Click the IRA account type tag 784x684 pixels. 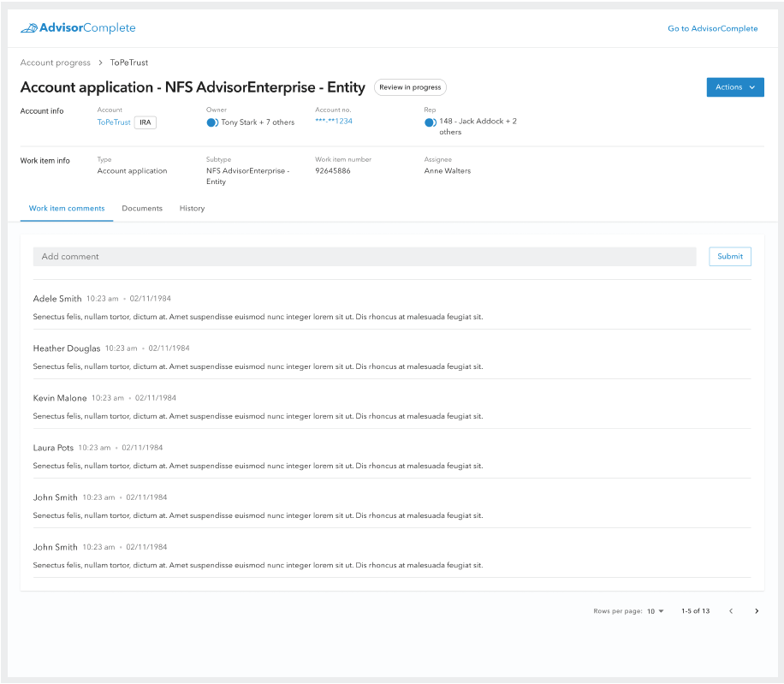(x=146, y=122)
